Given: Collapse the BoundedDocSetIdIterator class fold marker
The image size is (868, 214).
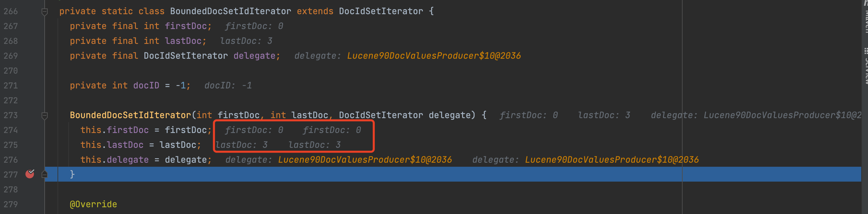Looking at the screenshot, I should [x=44, y=12].
